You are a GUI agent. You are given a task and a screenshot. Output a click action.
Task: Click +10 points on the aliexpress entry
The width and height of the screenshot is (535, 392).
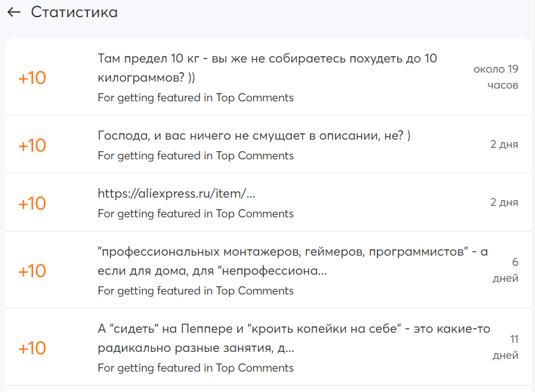(32, 203)
